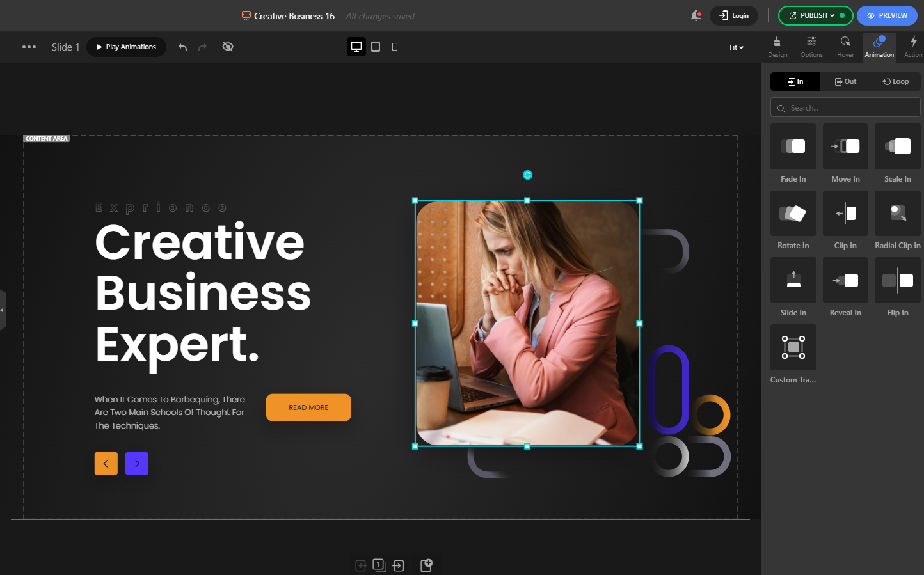The width and height of the screenshot is (924, 575).
Task: Open the Options tab
Action: 811,47
